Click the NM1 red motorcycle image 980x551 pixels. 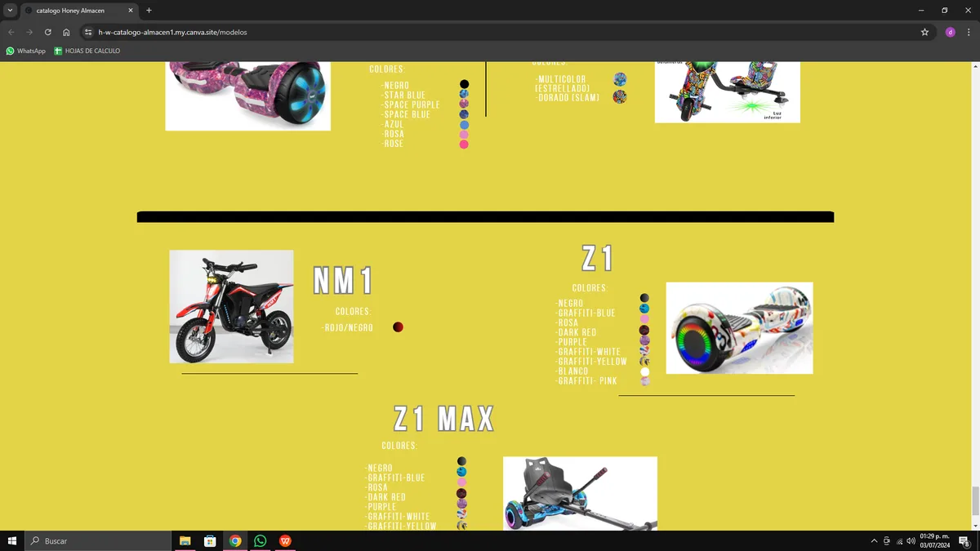point(231,306)
